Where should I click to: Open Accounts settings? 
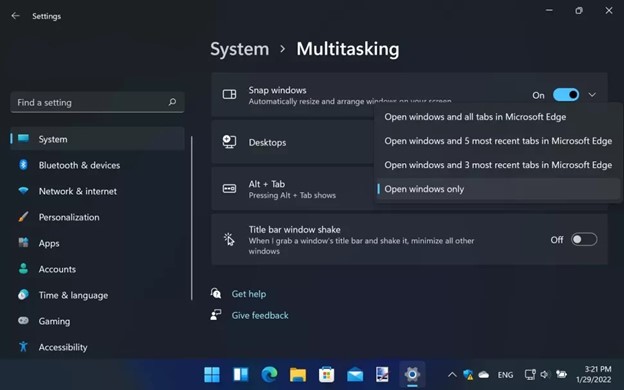[x=97, y=269]
